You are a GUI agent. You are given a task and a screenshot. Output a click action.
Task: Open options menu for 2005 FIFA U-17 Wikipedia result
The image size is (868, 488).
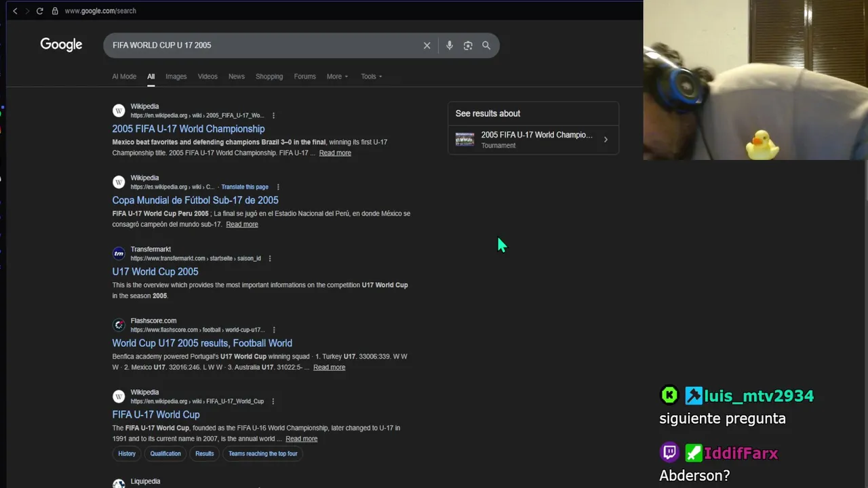pos(273,115)
